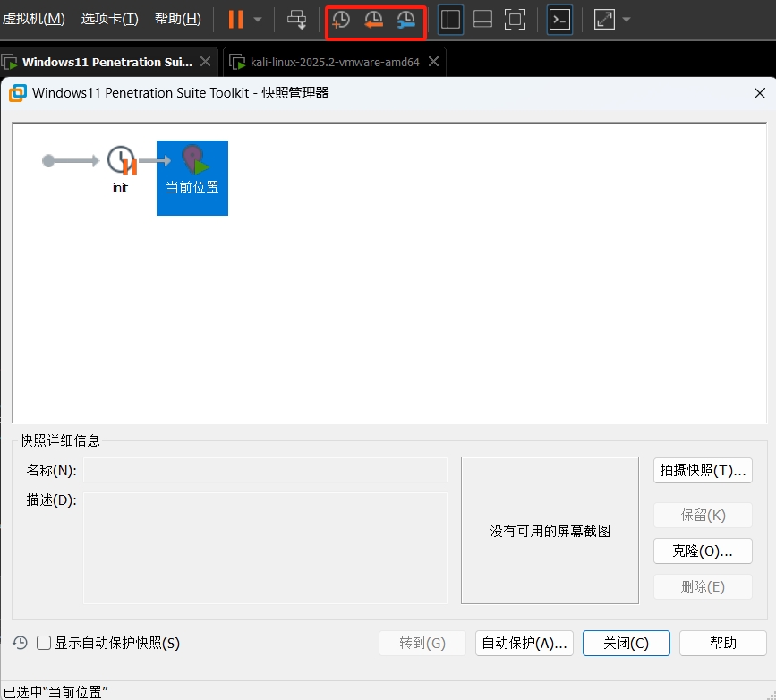Click the init snapshot icon
Viewport: 776px width, 700px height.
tap(120, 161)
